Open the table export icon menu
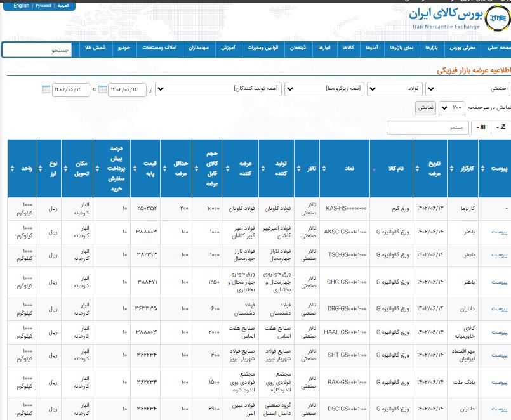Image resolution: width=511 pixels, height=420 pixels. click(501, 128)
